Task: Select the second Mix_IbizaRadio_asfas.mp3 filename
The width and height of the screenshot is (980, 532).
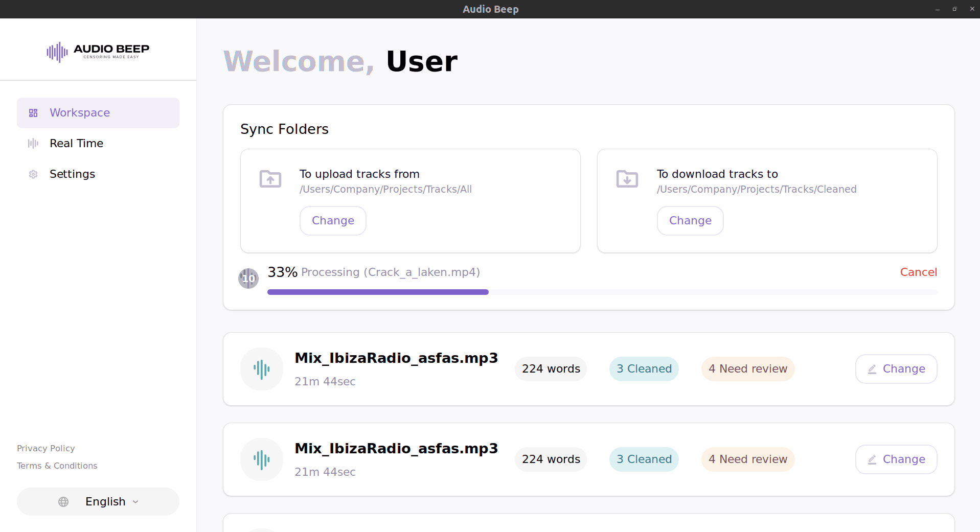Action: tap(396, 448)
